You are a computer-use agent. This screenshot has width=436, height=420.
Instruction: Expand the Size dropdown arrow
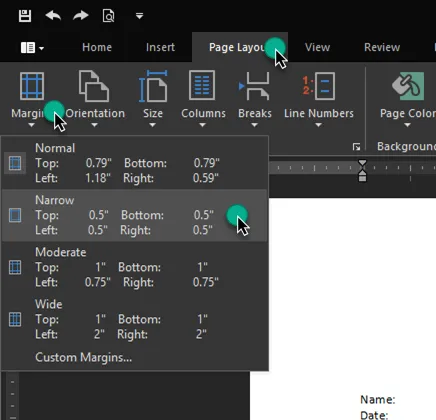click(x=152, y=125)
